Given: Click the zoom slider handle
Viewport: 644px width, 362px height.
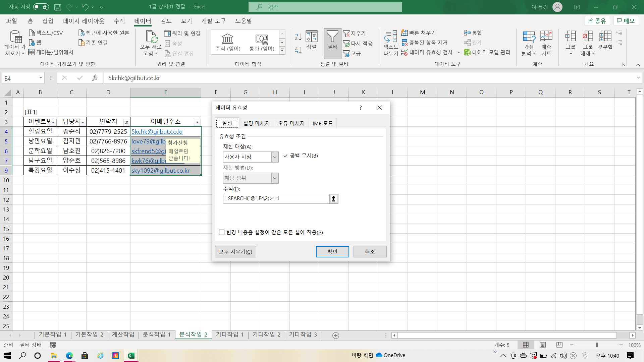Looking at the screenshot, I should pyautogui.click(x=596, y=345).
